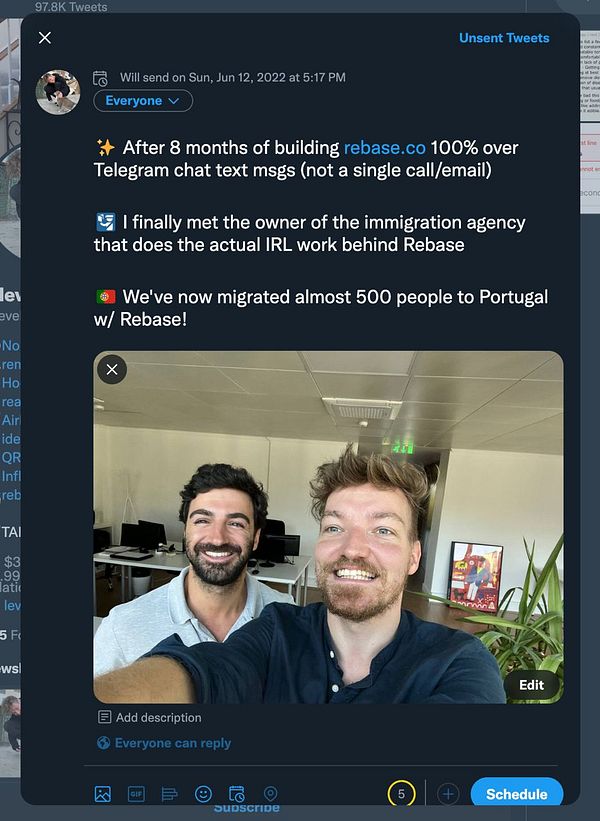
Task: Expand the Everyone audience dropdown
Action: tap(143, 101)
